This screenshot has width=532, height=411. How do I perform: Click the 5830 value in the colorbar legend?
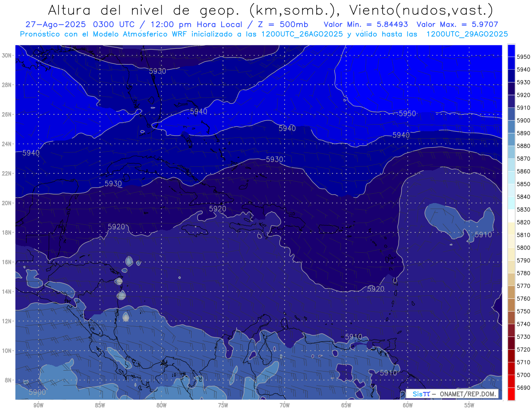524,209
